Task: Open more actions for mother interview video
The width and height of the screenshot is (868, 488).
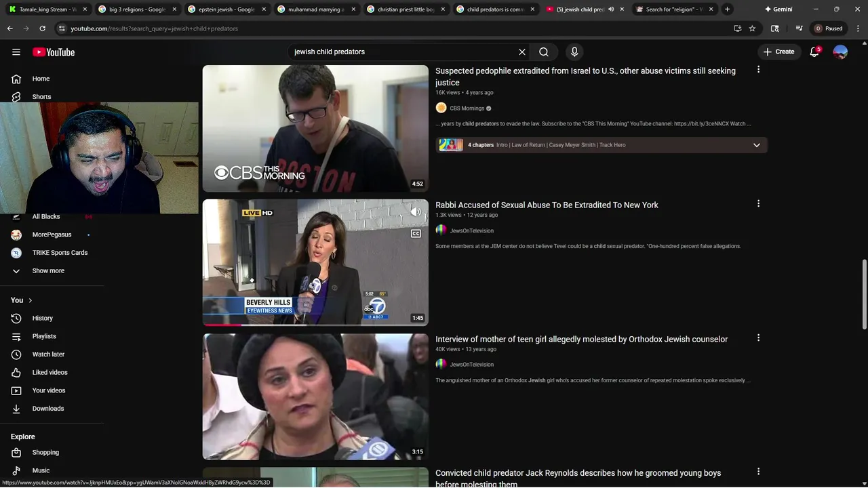Action: pyautogui.click(x=758, y=338)
